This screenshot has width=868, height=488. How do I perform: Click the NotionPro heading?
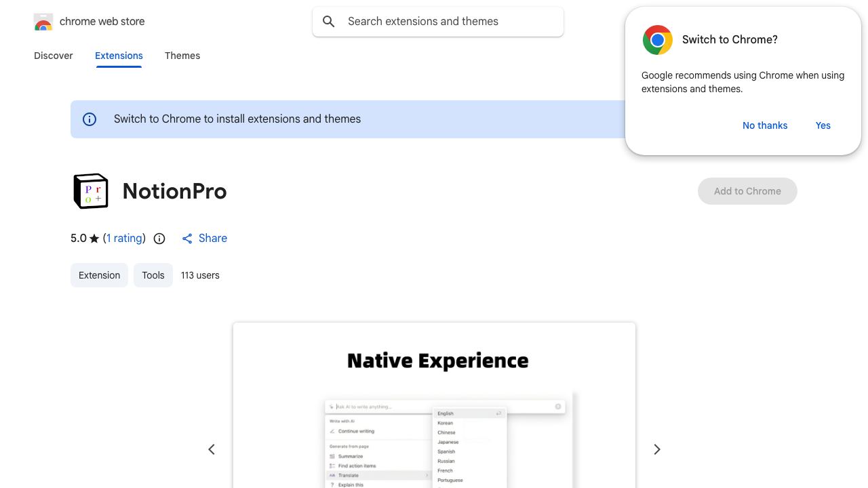pos(175,191)
